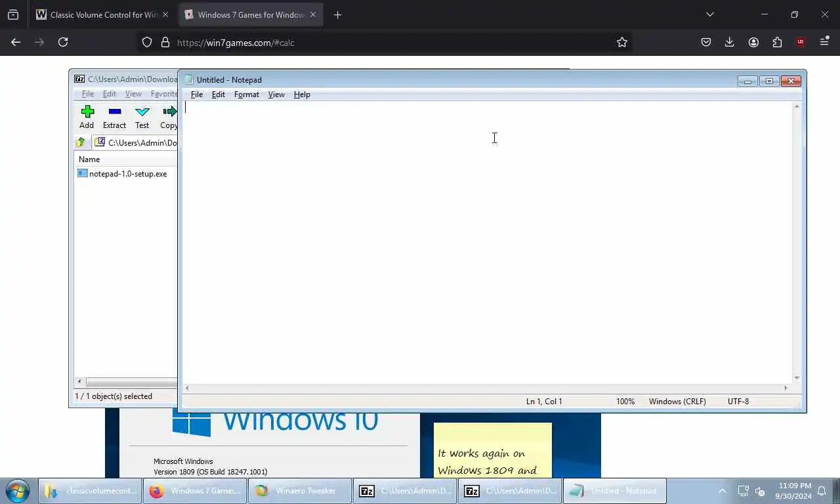Screen dimensions: 840x504
Task: Open Firefox extensions icon
Action: click(777, 42)
